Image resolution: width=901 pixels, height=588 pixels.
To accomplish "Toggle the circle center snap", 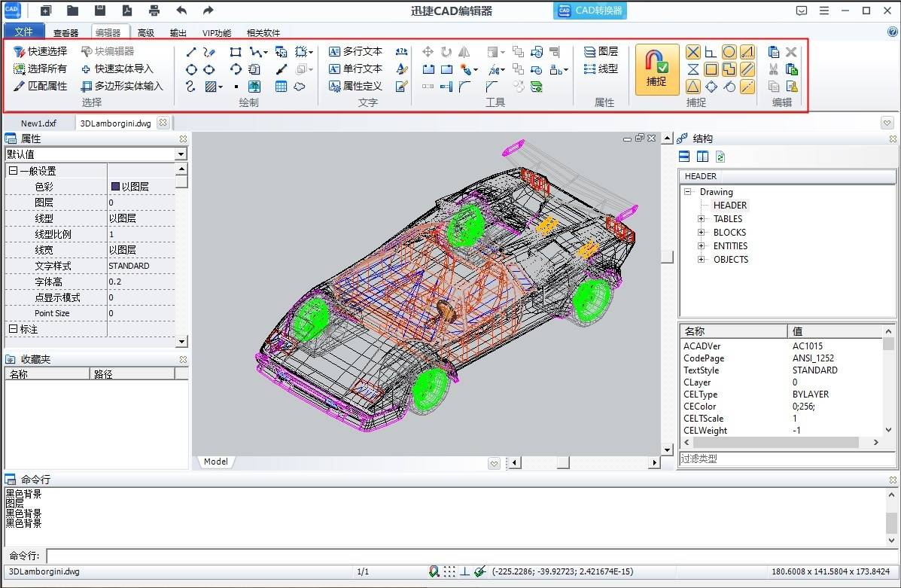I will (x=729, y=52).
